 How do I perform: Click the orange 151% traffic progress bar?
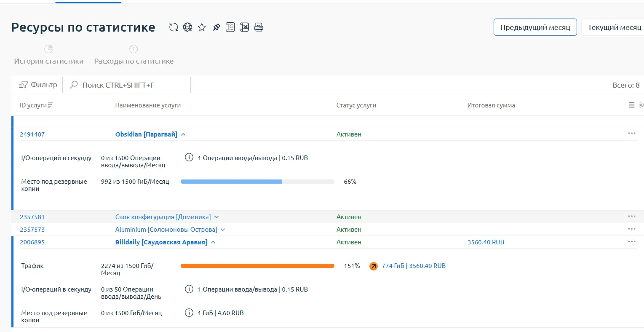(x=257, y=266)
